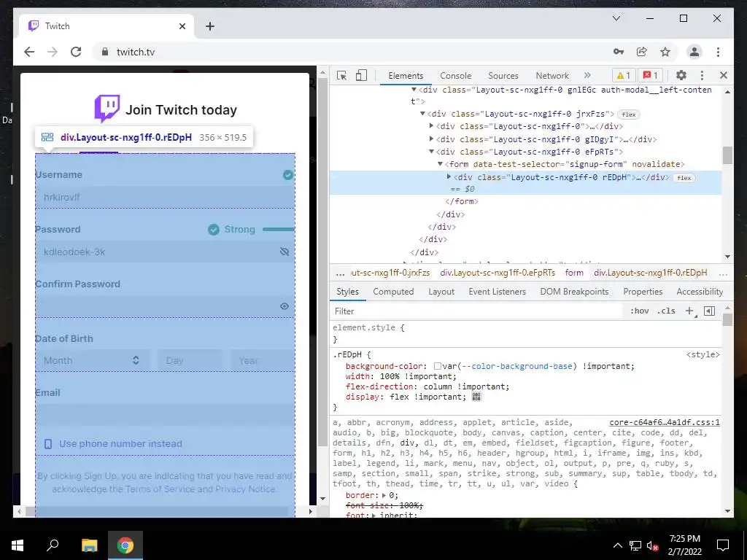
Task: Open core-c64af6...4a1df.css source link
Action: click(x=665, y=422)
